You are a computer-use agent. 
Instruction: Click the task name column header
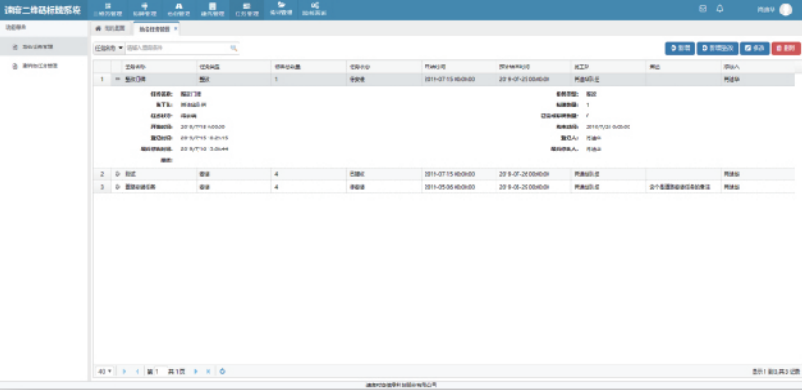[x=159, y=67]
